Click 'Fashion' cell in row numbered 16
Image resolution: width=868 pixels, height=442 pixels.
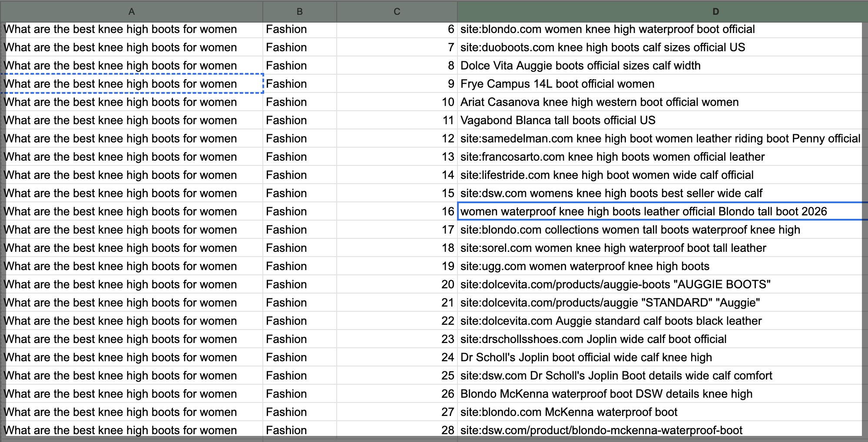click(x=300, y=211)
